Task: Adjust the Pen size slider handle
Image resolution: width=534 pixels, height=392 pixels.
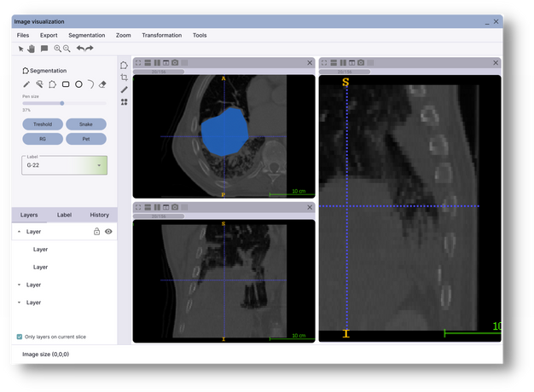Action: pyautogui.click(x=61, y=103)
